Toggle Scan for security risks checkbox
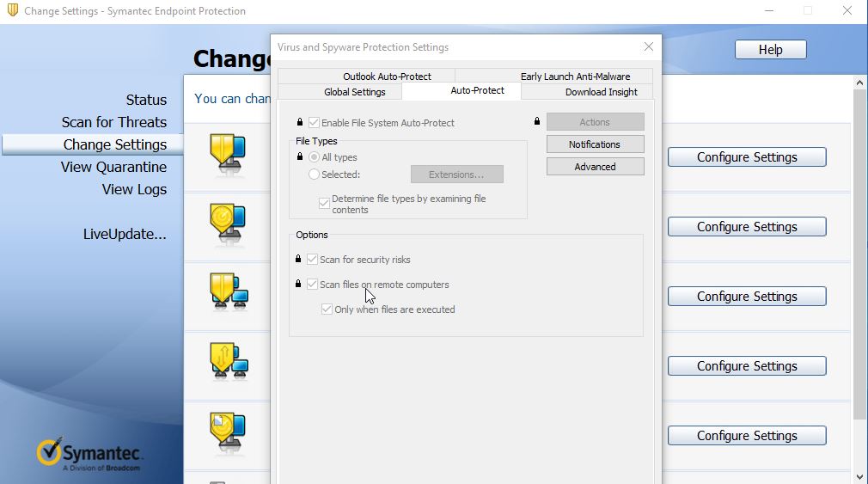 pyautogui.click(x=312, y=259)
